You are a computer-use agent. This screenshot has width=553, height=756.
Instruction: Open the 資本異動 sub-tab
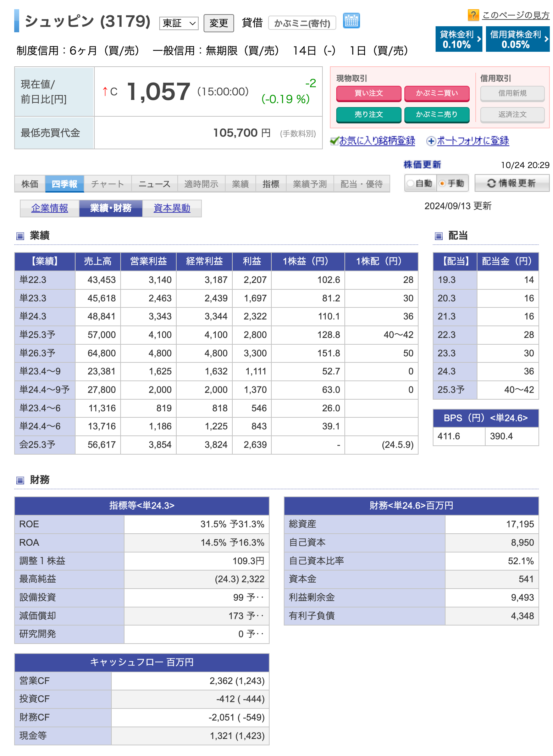(x=172, y=208)
